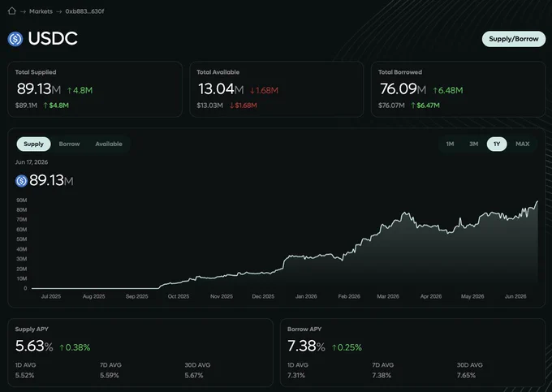This screenshot has height=392, width=552.
Task: Click the red down arrow beside 1.68M
Action: (x=252, y=90)
